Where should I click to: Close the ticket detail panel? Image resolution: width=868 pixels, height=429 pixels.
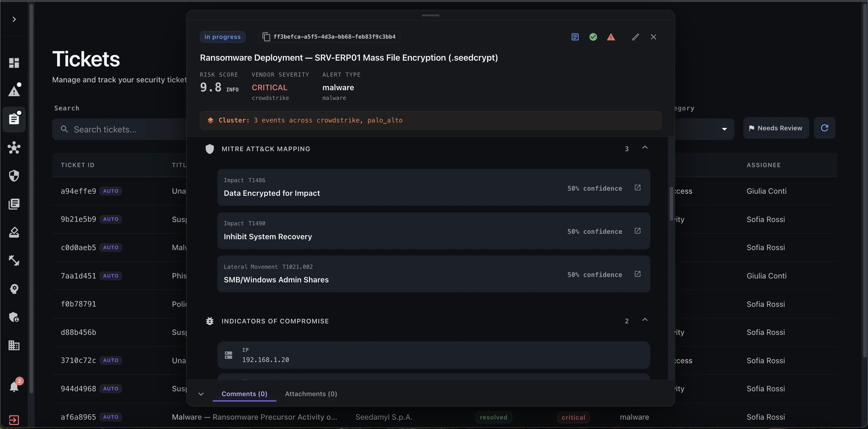(x=653, y=37)
